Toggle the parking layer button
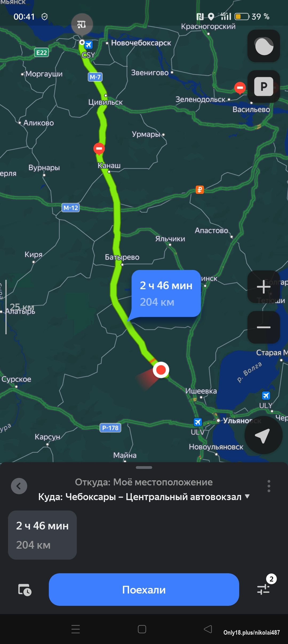This screenshot has height=644, width=288. pyautogui.click(x=263, y=87)
